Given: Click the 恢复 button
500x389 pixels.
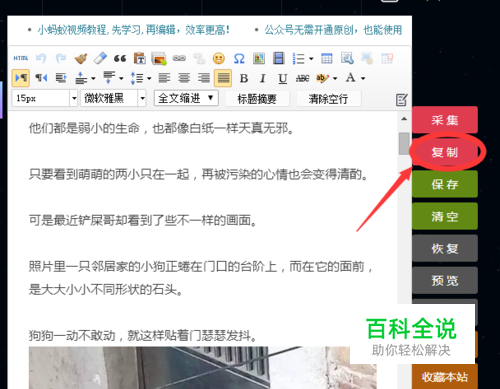Looking at the screenshot, I should (445, 248).
